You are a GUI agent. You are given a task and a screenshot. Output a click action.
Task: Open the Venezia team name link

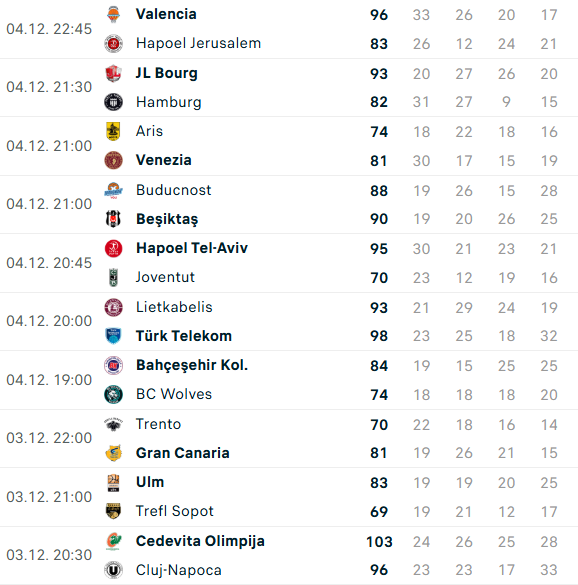(x=163, y=160)
